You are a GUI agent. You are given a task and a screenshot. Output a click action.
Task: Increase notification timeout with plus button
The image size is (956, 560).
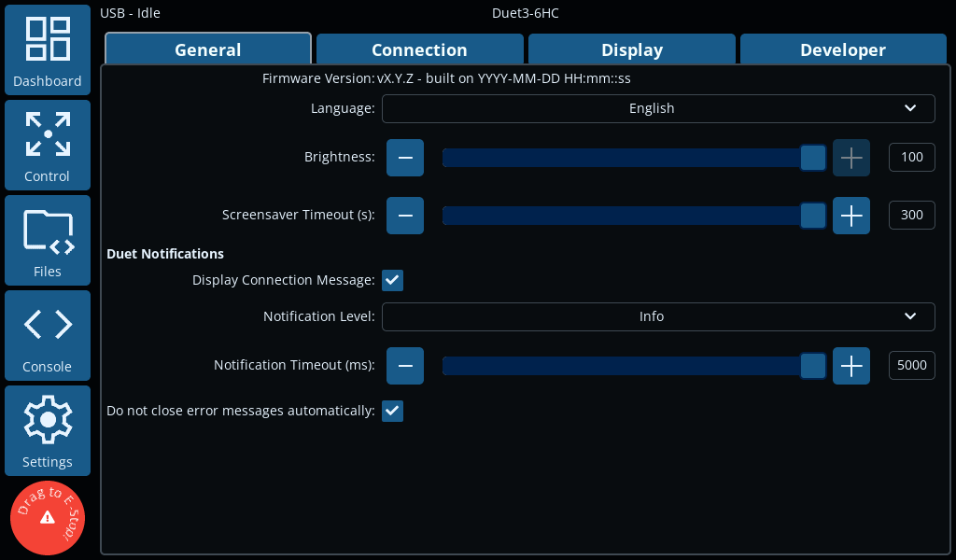tap(851, 366)
